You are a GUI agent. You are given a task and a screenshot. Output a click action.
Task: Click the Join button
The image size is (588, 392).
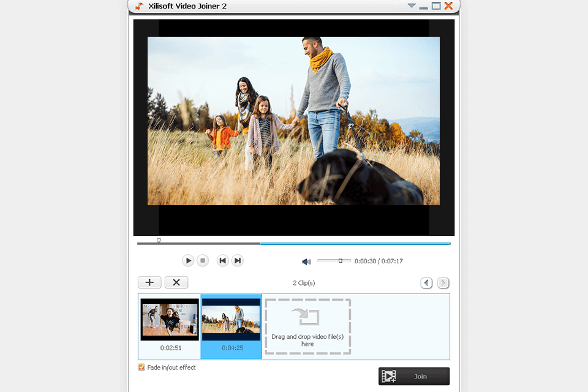pos(414,376)
